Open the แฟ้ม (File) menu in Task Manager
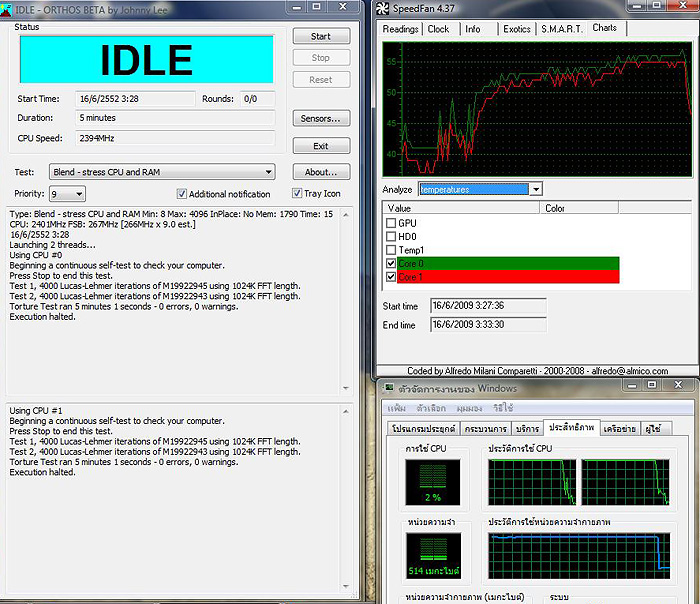This screenshot has height=604, width=700. (396, 408)
